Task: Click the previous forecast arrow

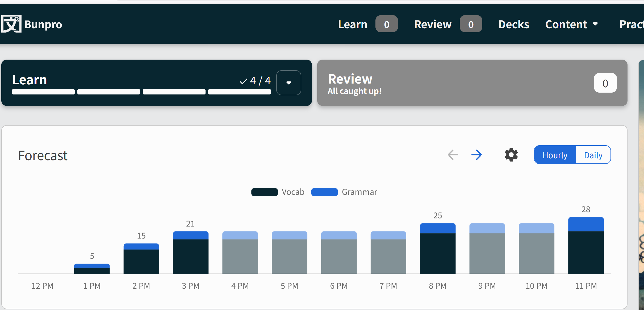Action: [453, 155]
